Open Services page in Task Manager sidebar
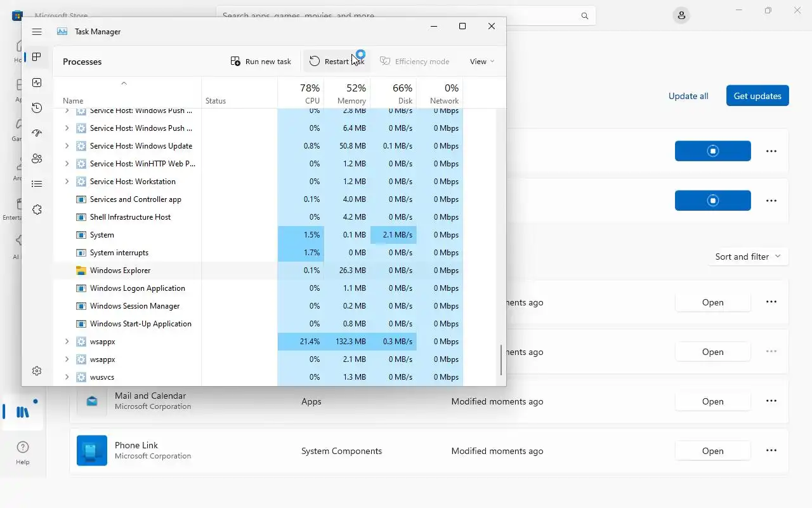 [x=37, y=210]
